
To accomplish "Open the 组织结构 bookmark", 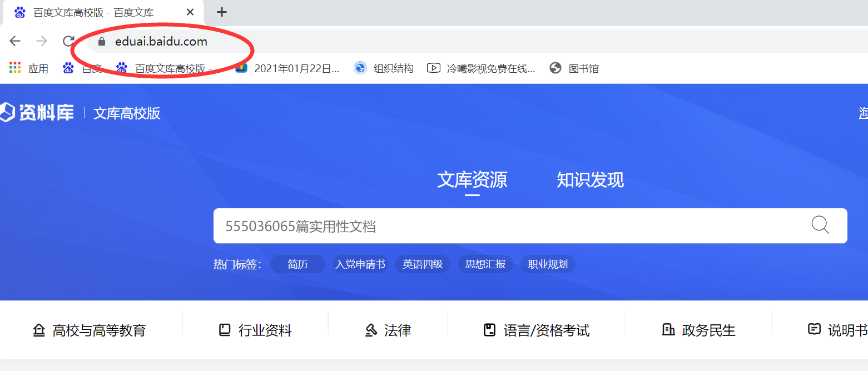I will coord(384,68).
